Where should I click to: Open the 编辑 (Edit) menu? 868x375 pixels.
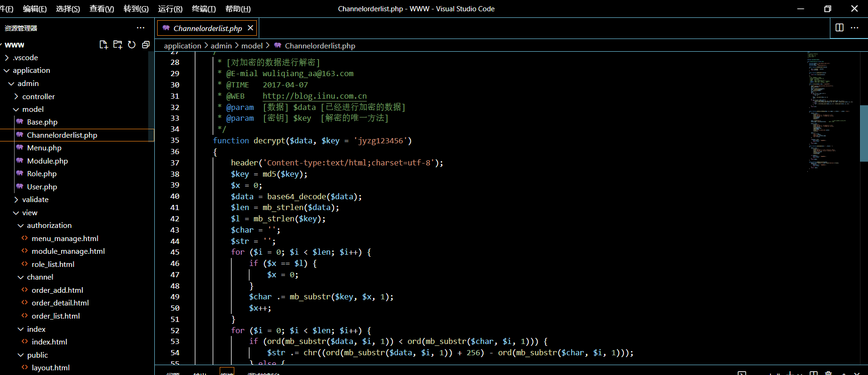[34, 8]
